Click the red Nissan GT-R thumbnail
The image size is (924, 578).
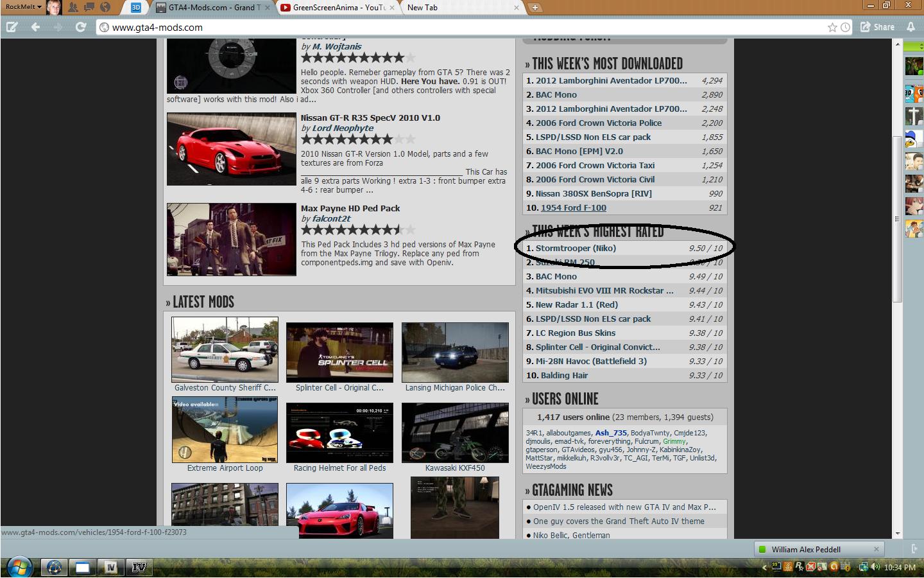(x=231, y=149)
